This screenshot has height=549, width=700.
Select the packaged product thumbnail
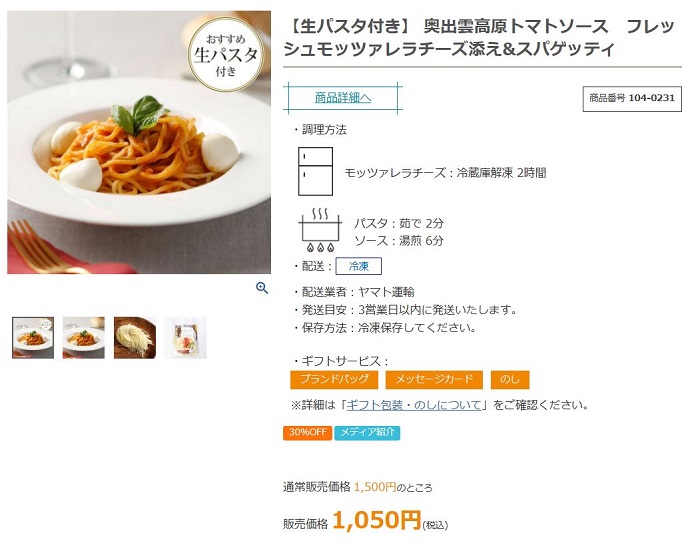tap(186, 338)
